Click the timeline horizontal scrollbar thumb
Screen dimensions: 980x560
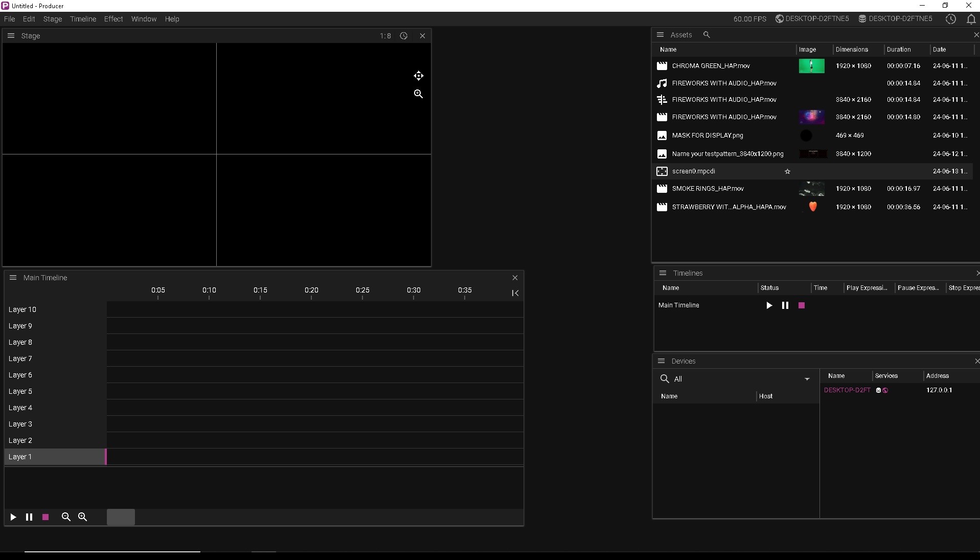pos(121,517)
